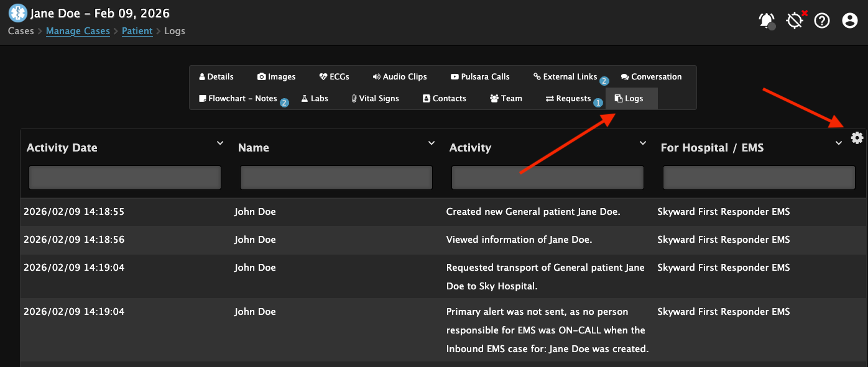Open table settings gear icon
Viewport: 868px width, 367px height.
click(x=857, y=138)
